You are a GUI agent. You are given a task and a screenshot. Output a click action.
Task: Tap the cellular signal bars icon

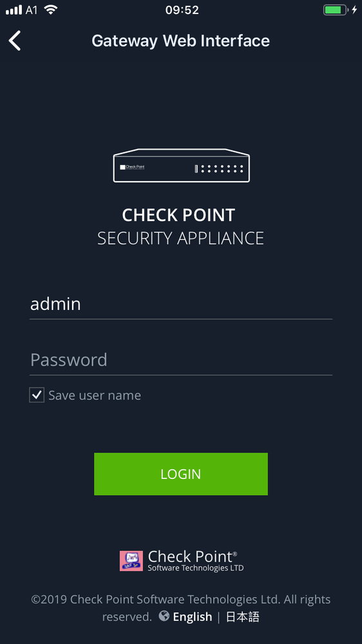pos(14,10)
